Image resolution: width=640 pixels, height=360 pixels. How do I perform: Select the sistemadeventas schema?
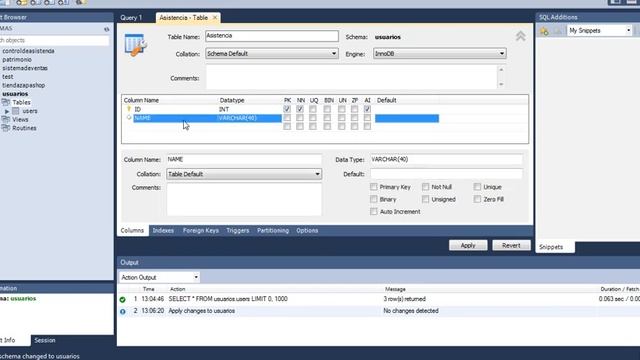pos(25,68)
